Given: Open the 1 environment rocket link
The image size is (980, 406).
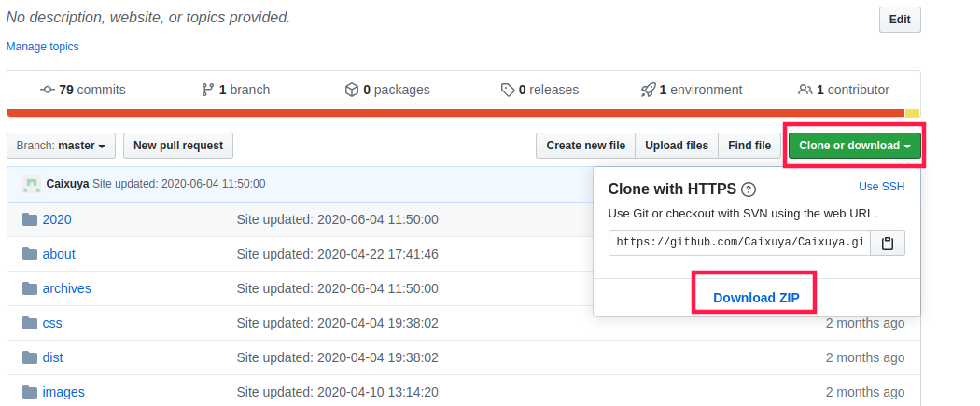Looking at the screenshot, I should pos(692,90).
